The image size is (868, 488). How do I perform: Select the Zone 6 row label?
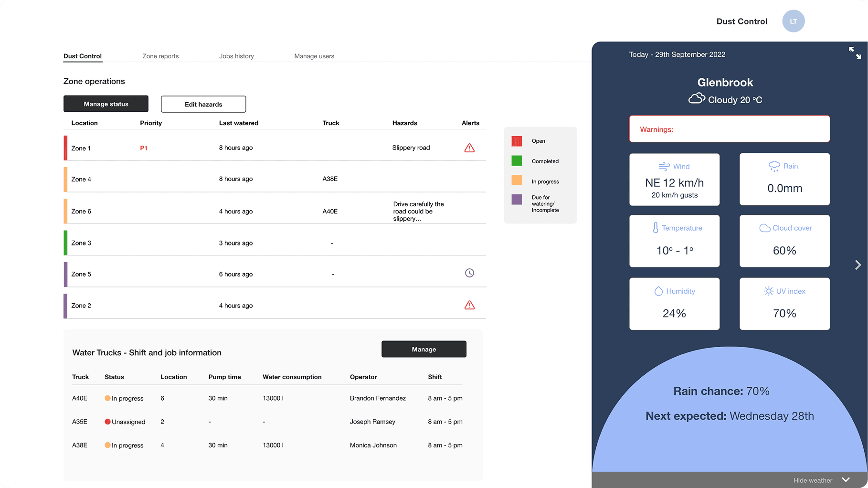click(81, 212)
